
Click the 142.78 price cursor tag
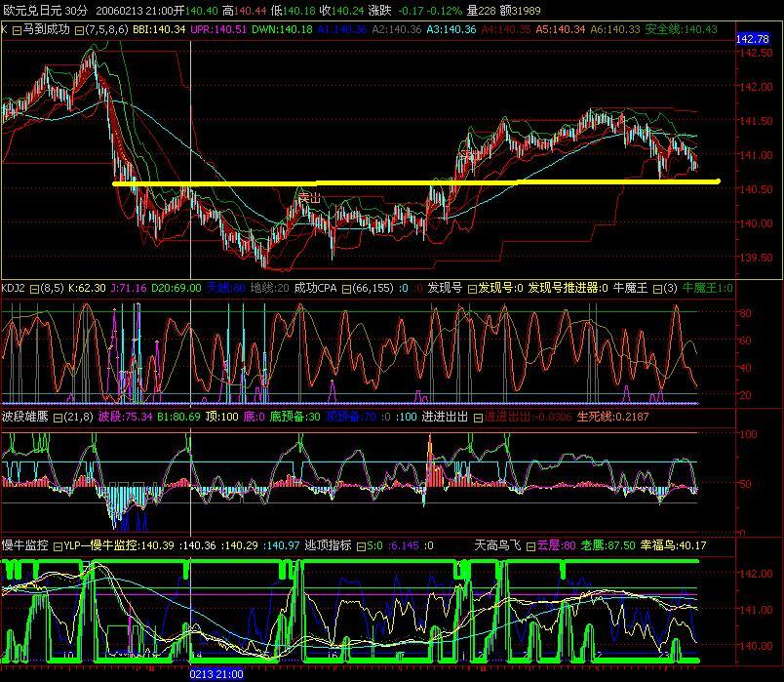[753, 39]
